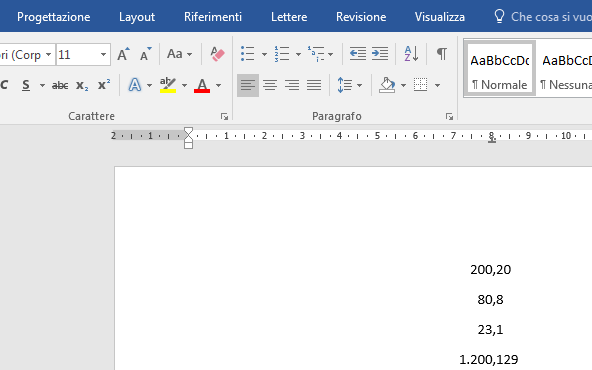
Task: Open the Carattere dialog launcher
Action: point(224,117)
